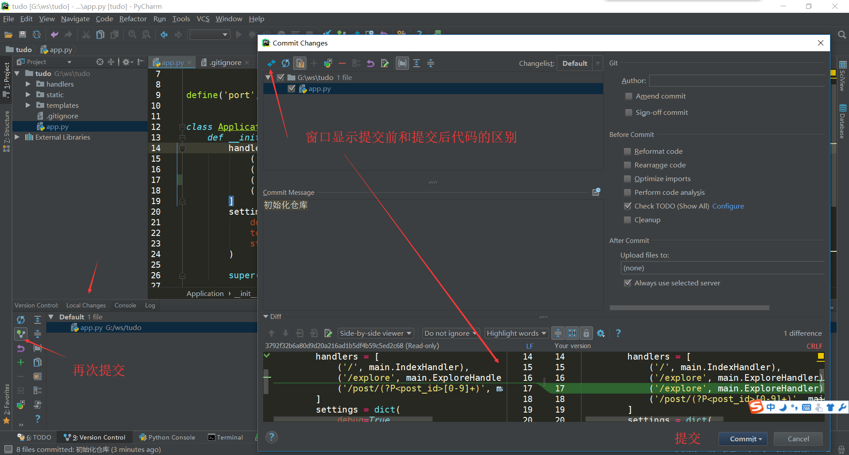
Task: Click the Revert icon in commit dialog toolbar
Action: coord(370,64)
